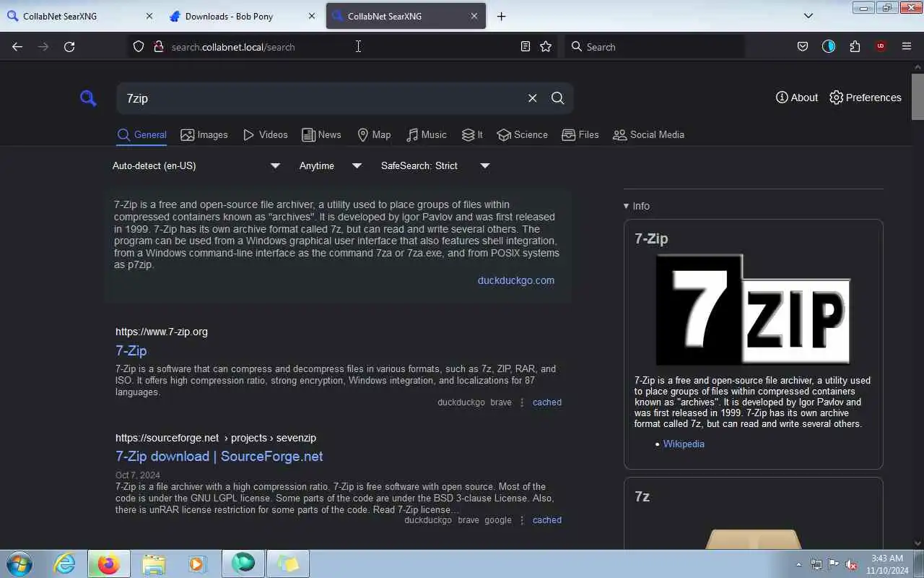Clear the search query with the X icon
924x578 pixels.
(532, 98)
